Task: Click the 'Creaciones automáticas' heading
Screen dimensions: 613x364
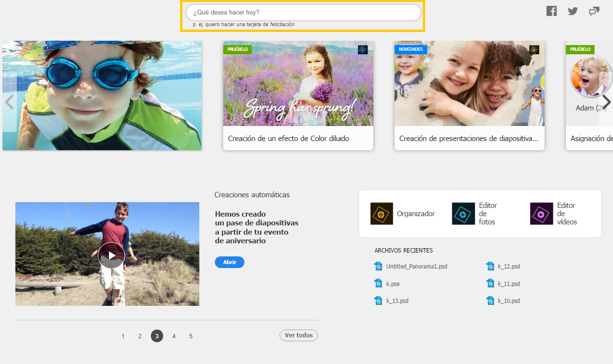Action: pos(252,195)
